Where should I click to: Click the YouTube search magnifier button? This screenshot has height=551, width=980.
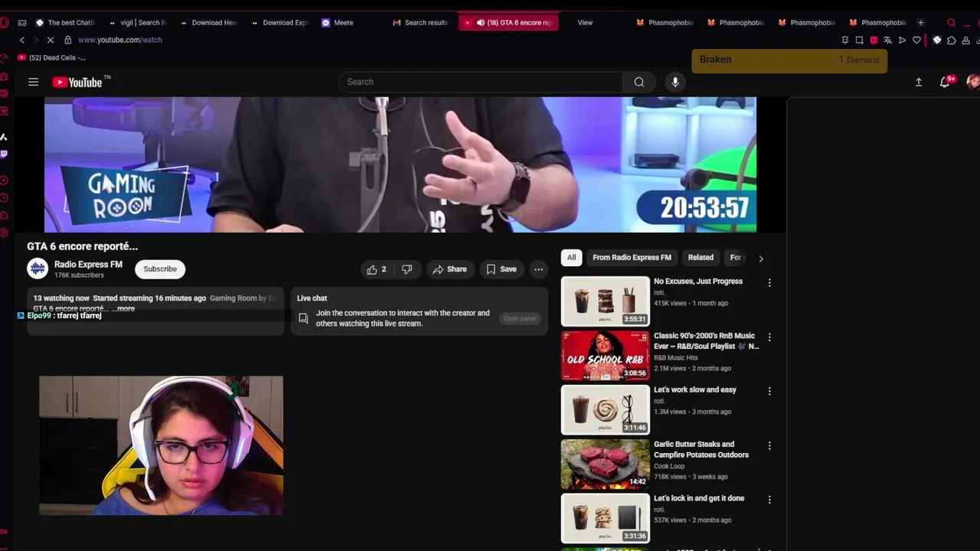(x=639, y=82)
